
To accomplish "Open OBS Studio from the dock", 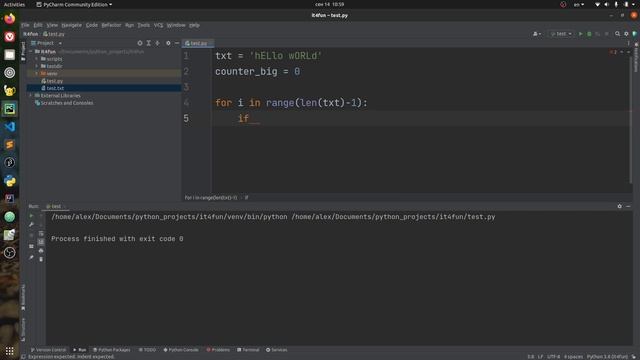I will (9, 253).
